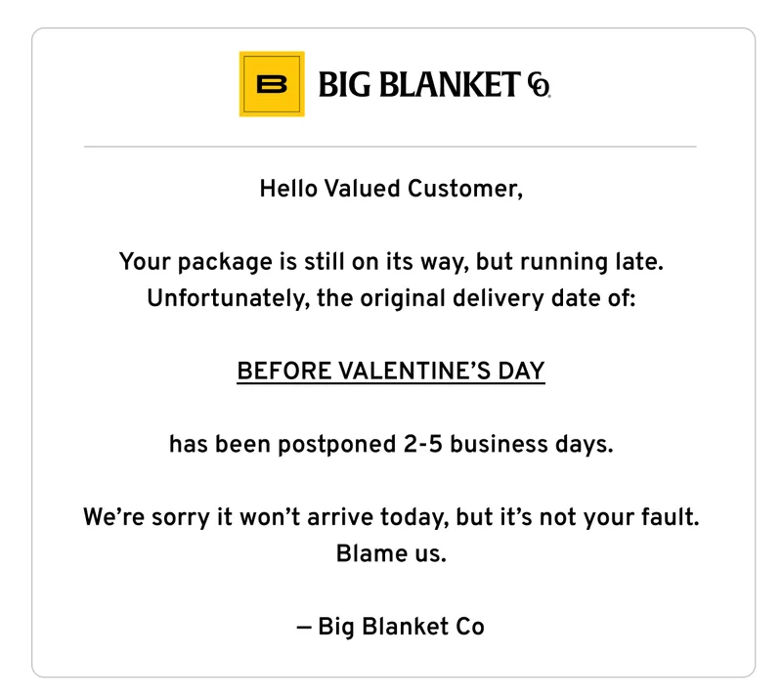Click the 'Unfortunately, the original delivery date' line

(x=391, y=298)
